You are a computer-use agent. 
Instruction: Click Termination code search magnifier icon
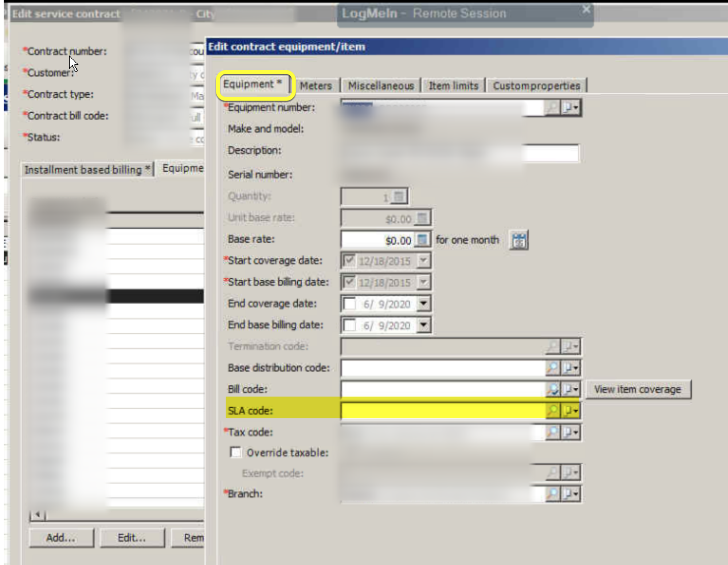552,346
